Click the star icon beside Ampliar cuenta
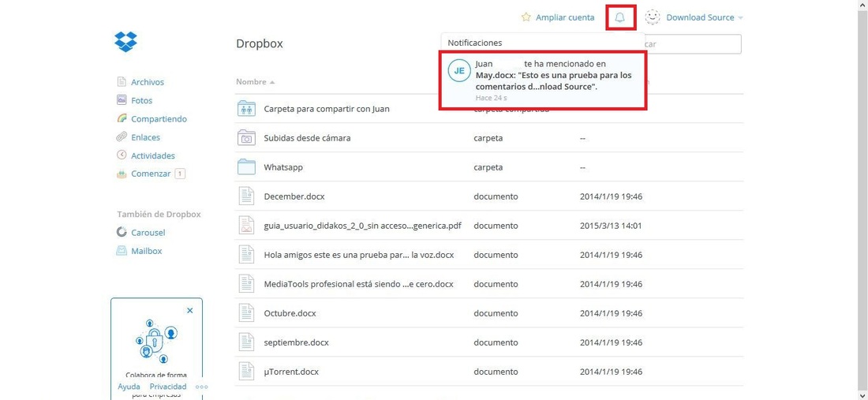This screenshot has height=400, width=868. [526, 17]
